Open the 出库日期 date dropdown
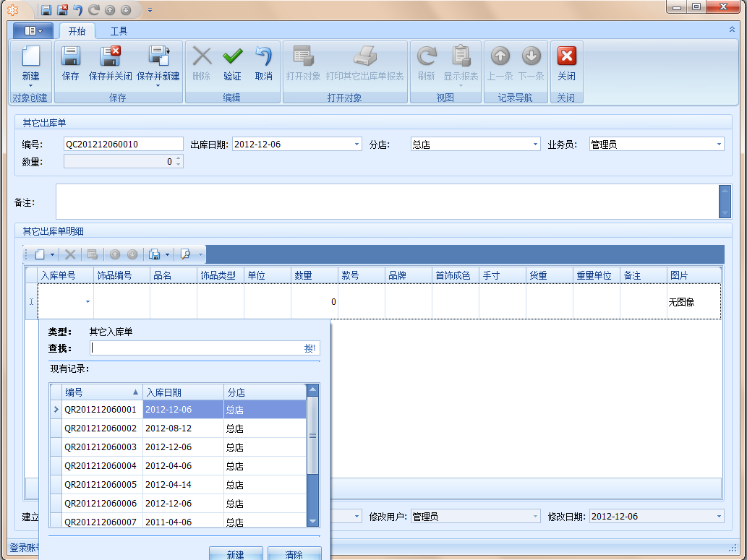Image resolution: width=747 pixels, height=560 pixels. (x=357, y=145)
